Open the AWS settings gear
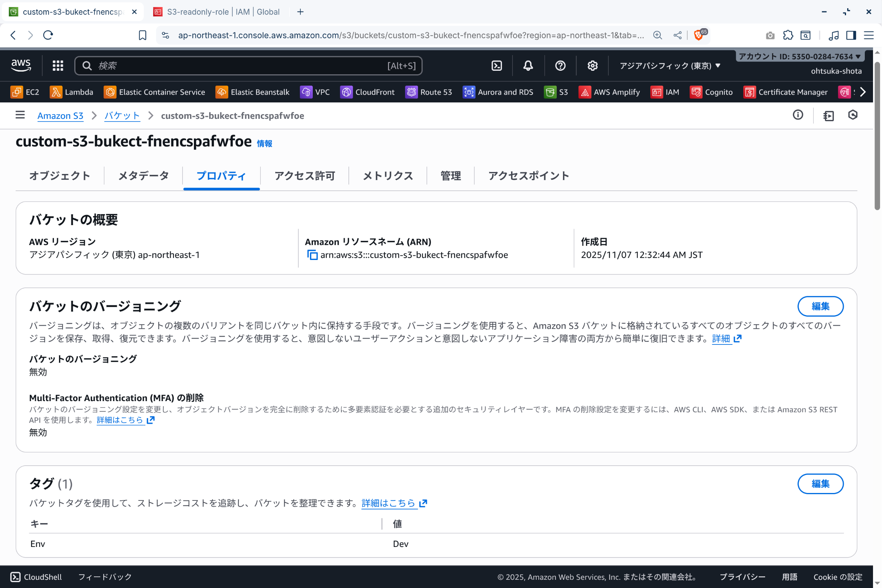The height and width of the screenshot is (588, 882). (592, 66)
